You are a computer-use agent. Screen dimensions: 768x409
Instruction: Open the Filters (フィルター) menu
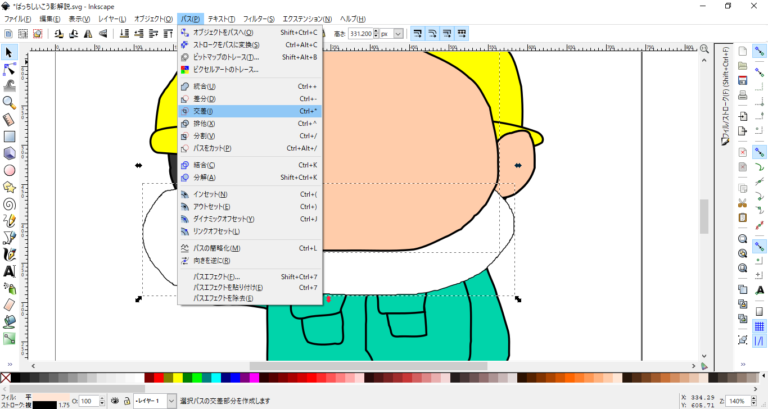[259, 19]
